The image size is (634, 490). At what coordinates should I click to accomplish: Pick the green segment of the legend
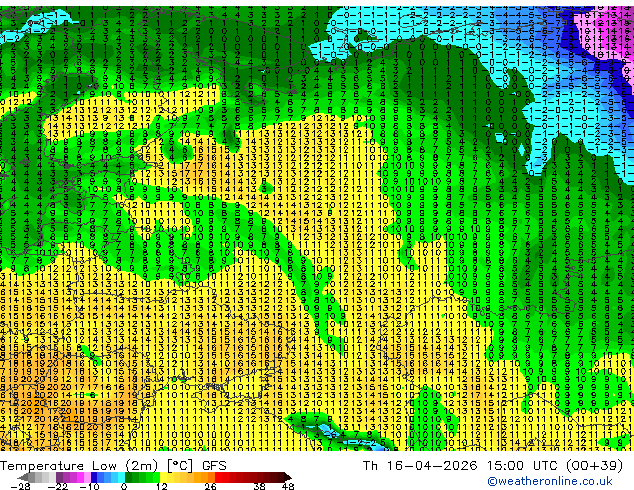(142, 477)
